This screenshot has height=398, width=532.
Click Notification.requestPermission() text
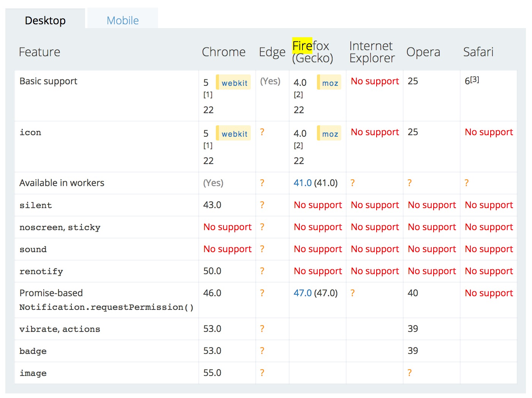[106, 307]
